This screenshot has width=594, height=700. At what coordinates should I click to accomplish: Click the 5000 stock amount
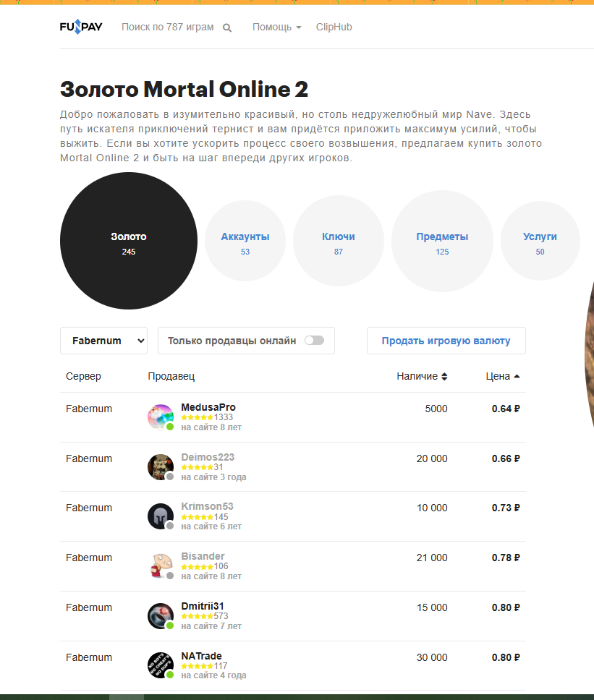tap(436, 409)
